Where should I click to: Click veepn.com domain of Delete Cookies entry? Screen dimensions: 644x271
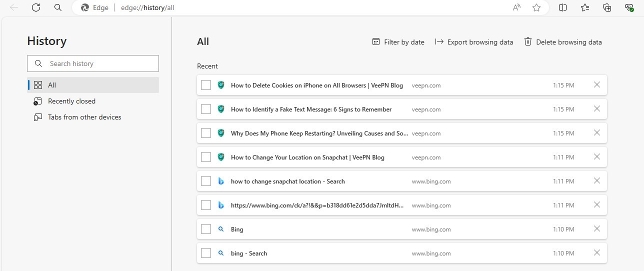(x=426, y=85)
